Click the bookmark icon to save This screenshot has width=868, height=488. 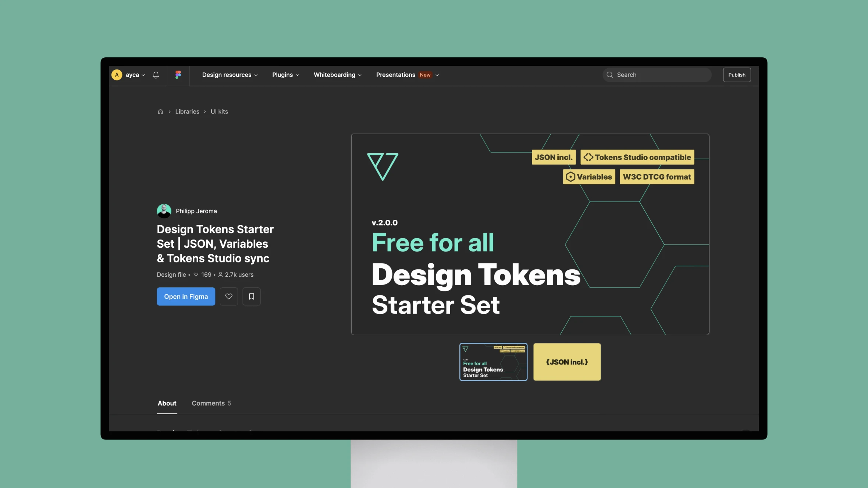tap(251, 296)
